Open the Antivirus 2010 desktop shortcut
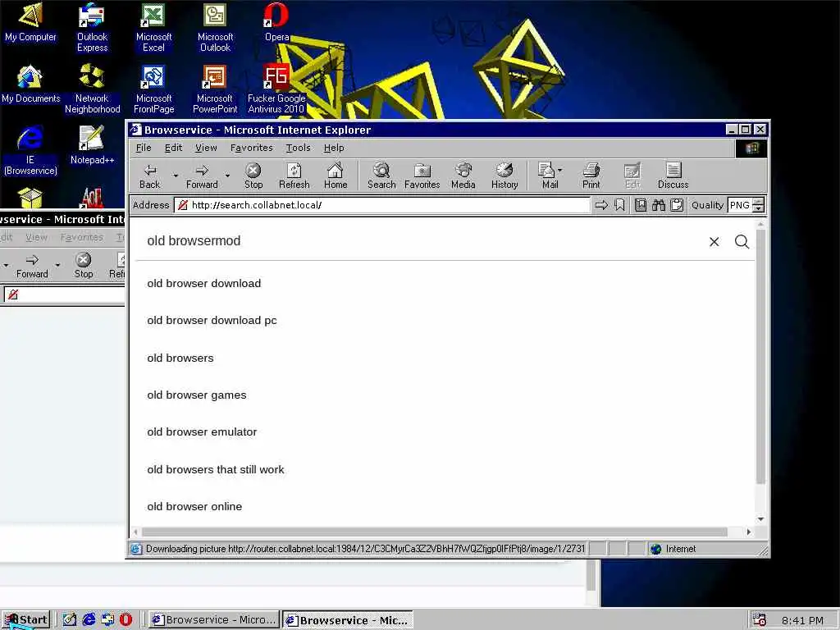Screen dimensions: 840x630 pyautogui.click(x=276, y=89)
